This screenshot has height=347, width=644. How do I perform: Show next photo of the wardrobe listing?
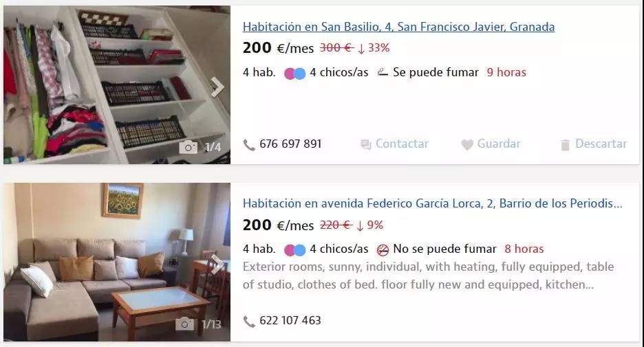[217, 87]
